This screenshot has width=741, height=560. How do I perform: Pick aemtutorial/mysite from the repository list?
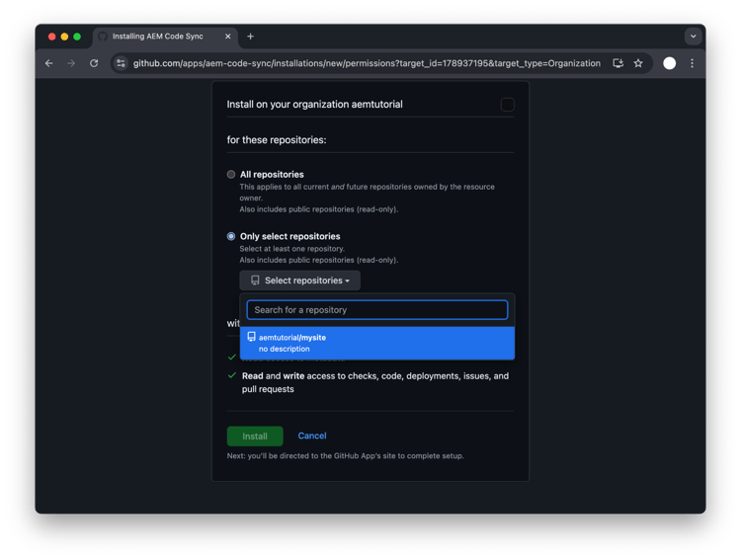(377, 343)
